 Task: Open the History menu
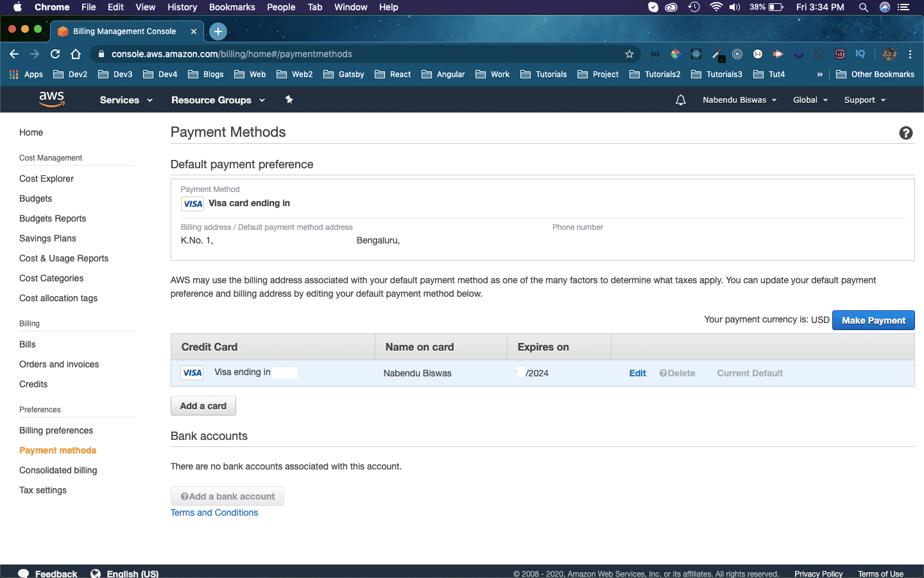pyautogui.click(x=182, y=7)
